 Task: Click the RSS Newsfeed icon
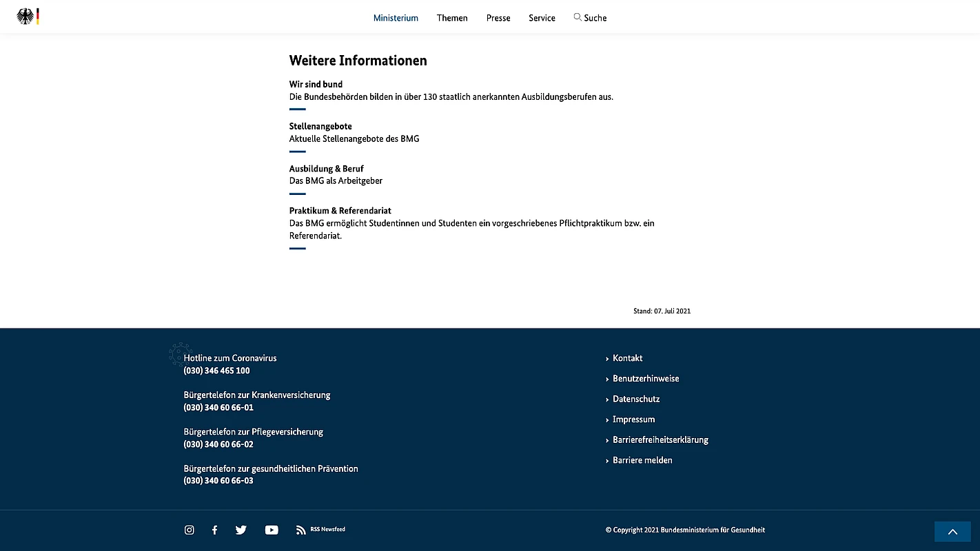tap(301, 530)
